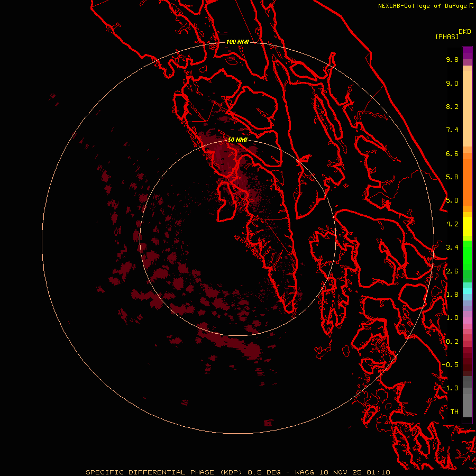
Task: Click the 1.0 value on the color scale
Action: tap(452, 318)
